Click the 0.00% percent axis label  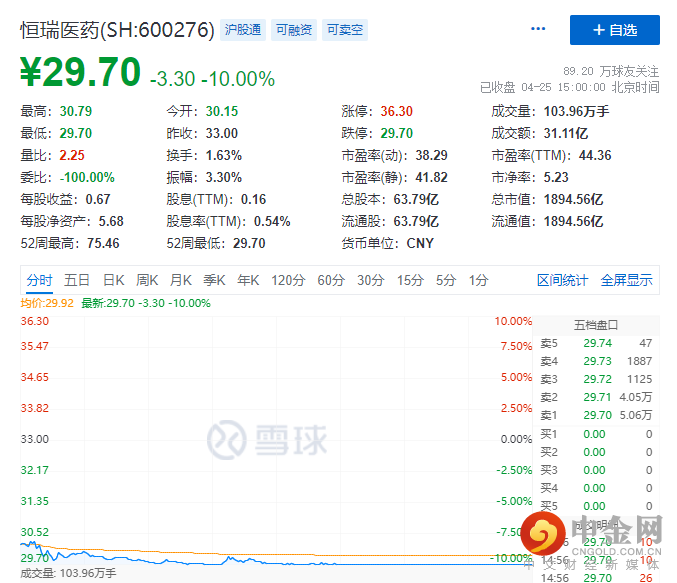[x=516, y=440]
